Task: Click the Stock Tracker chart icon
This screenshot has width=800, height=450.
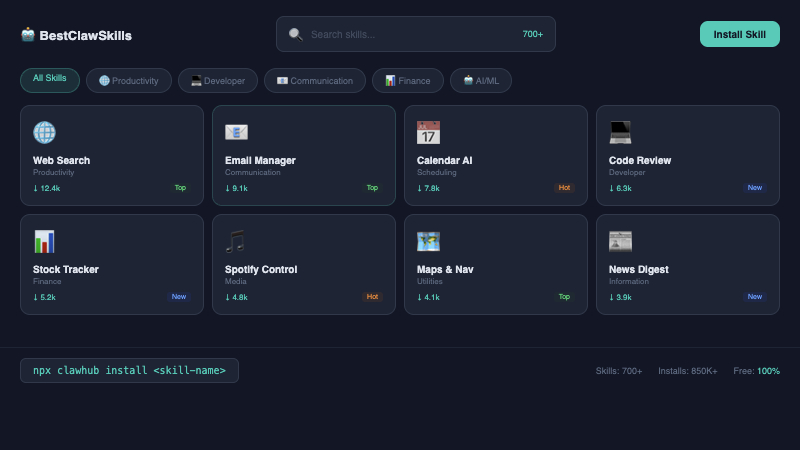Action: click(44, 241)
